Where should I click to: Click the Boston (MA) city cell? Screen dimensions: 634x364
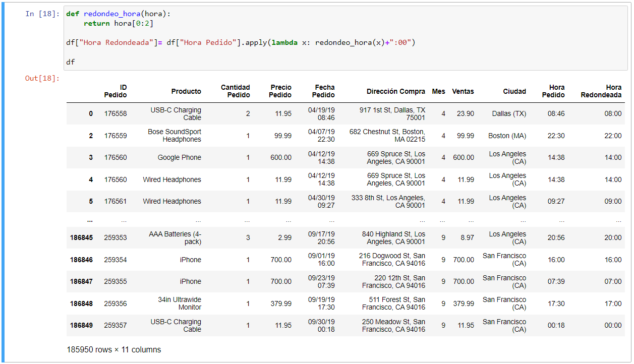pyautogui.click(x=507, y=136)
